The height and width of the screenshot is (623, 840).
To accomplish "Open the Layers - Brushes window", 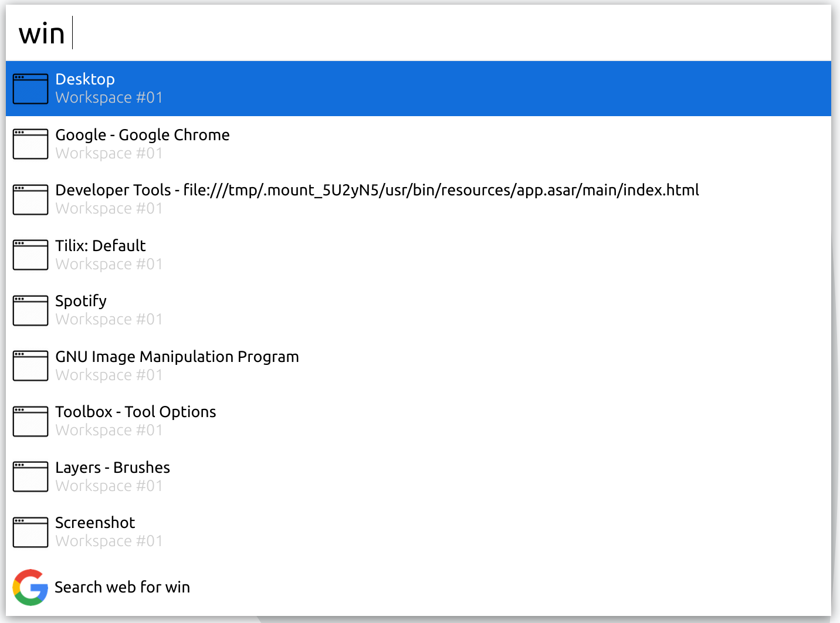I will 418,476.
